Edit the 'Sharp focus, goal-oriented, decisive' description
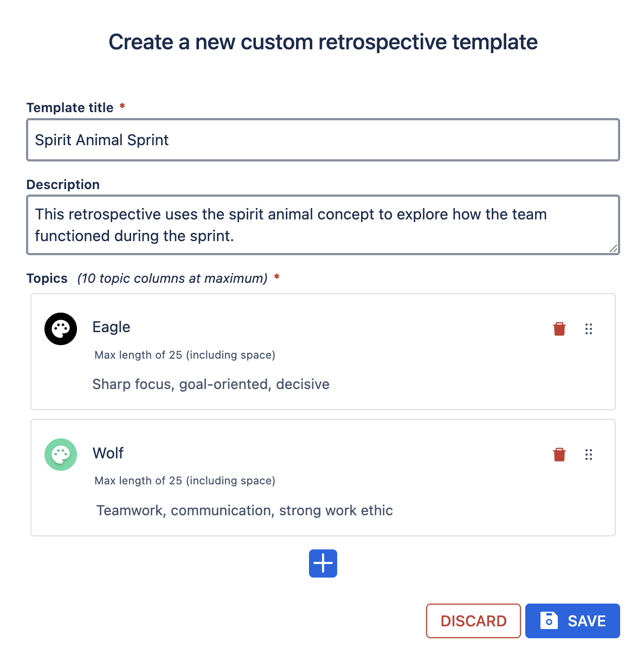The height and width of the screenshot is (661, 644). pyautogui.click(x=211, y=384)
